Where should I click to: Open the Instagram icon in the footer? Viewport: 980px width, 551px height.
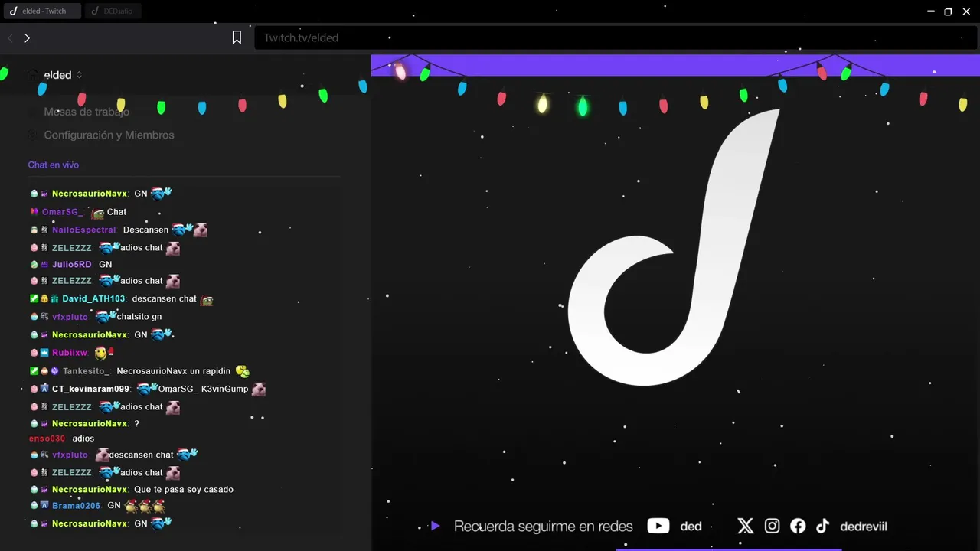pos(773,526)
